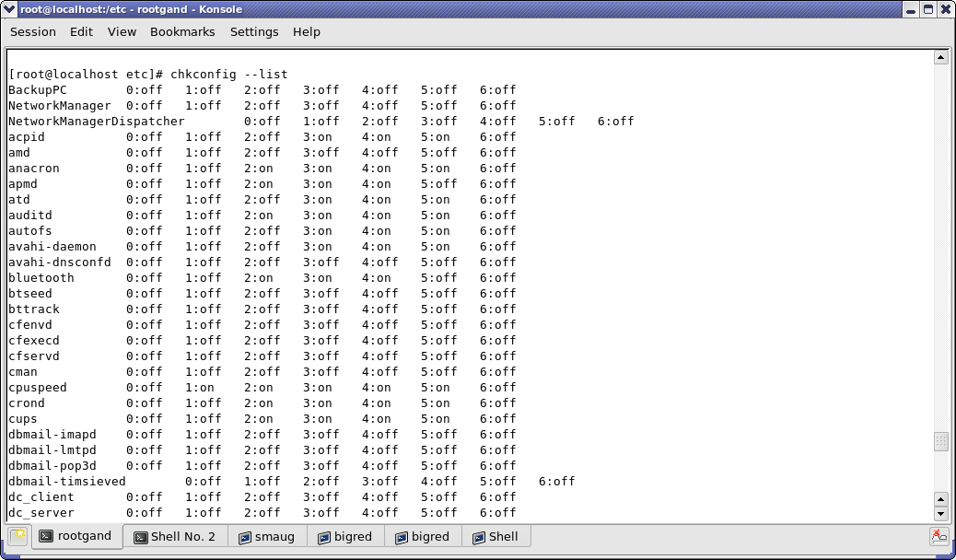
Task: Click the 'atd' service name
Action: (x=19, y=200)
